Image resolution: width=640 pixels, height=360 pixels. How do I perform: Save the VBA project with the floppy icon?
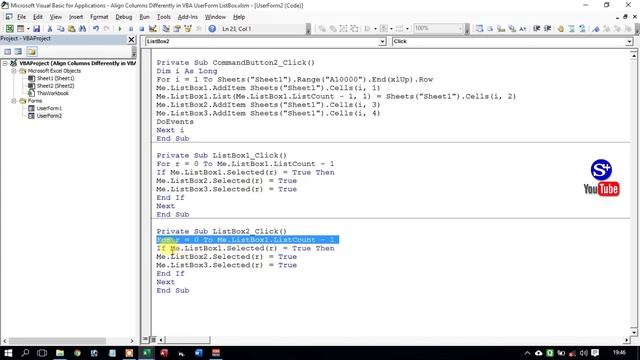[x=36, y=29]
